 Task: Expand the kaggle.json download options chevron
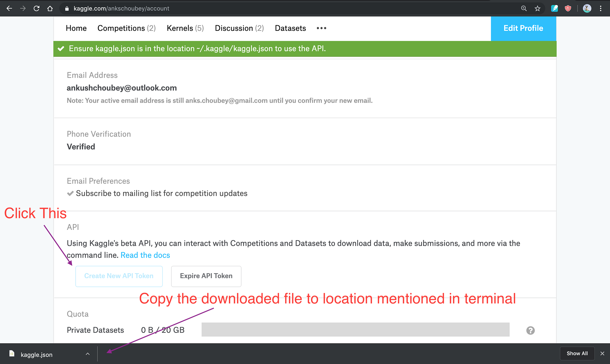click(88, 354)
